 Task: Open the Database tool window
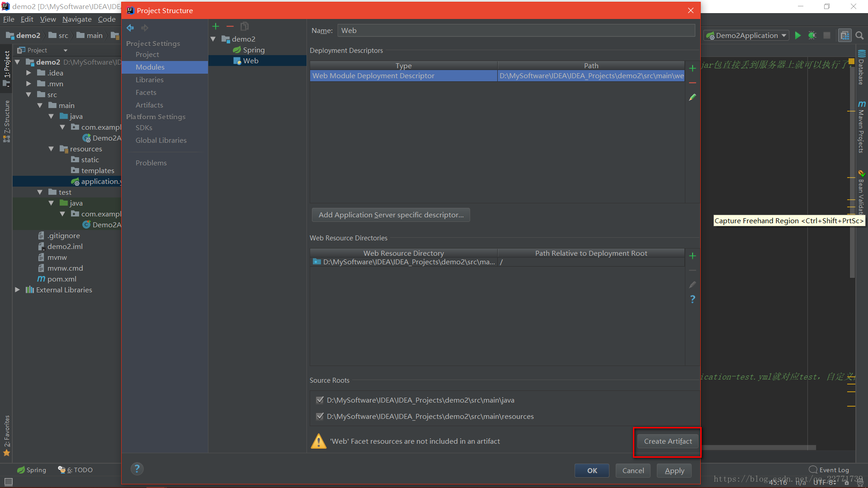pos(862,67)
